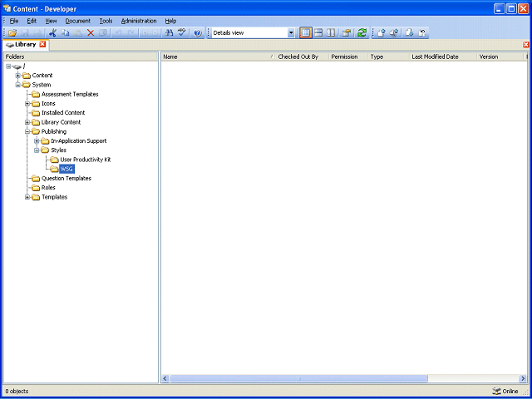Switch to horizontal split layout icon

click(318, 33)
